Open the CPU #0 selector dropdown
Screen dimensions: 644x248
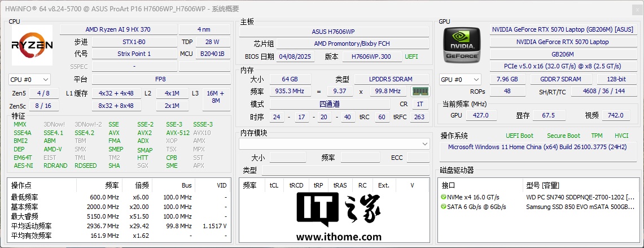[30, 80]
